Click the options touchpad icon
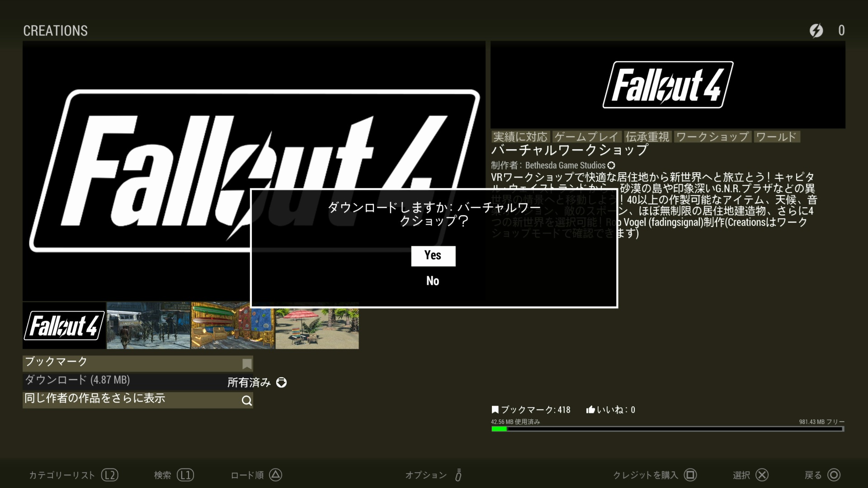This screenshot has height=488, width=868. [x=458, y=475]
